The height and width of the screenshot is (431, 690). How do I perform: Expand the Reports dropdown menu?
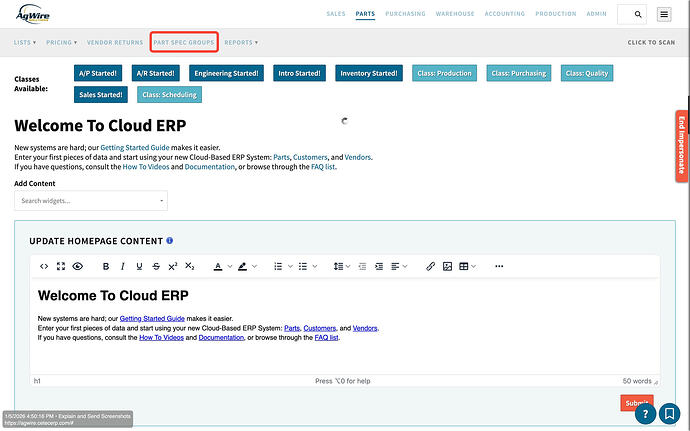tap(241, 43)
